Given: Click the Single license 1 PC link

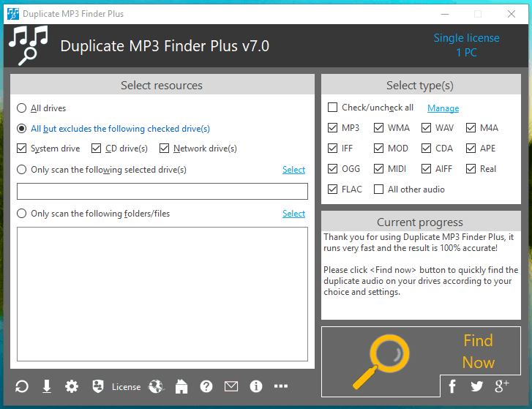Looking at the screenshot, I should tap(467, 45).
